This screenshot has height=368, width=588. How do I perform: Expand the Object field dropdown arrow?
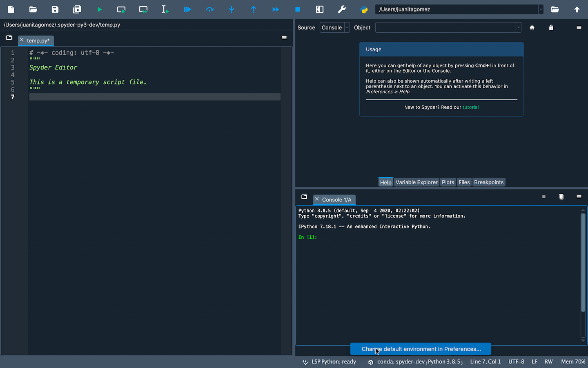519,27
